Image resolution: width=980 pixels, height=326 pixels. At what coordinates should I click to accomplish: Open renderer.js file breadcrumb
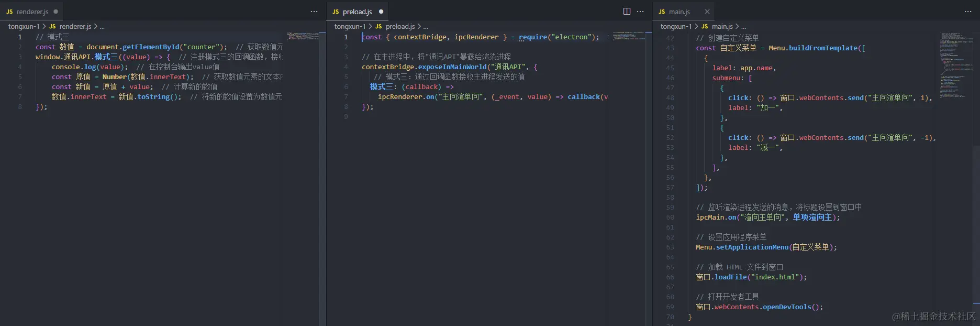(x=71, y=26)
